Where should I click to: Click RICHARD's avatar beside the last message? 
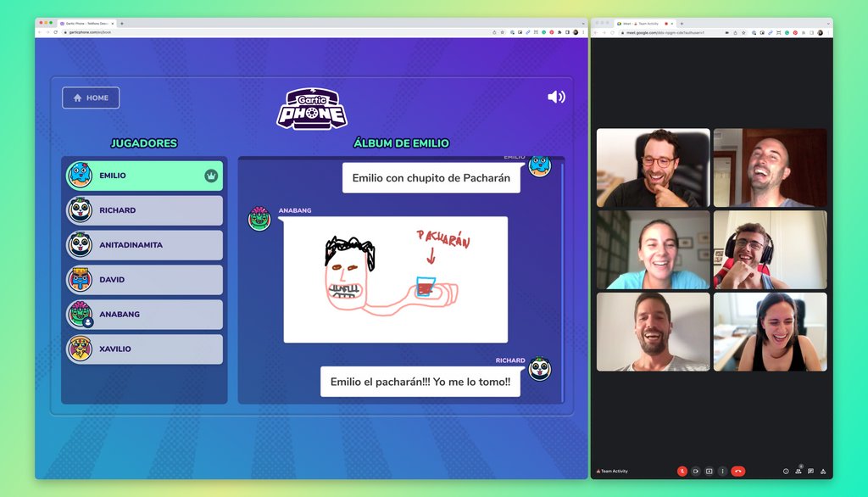click(540, 368)
